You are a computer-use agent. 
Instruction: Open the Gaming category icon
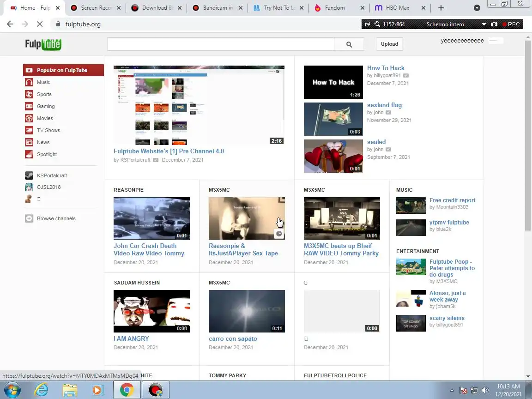pyautogui.click(x=29, y=106)
